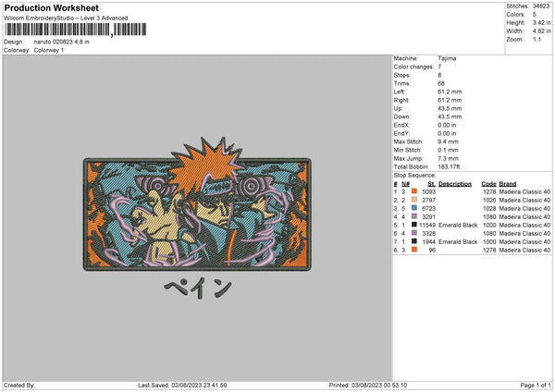Viewport: 555px width, 392px height.
Task: Click the blue swatch in stop row 3
Action: pyautogui.click(x=413, y=208)
